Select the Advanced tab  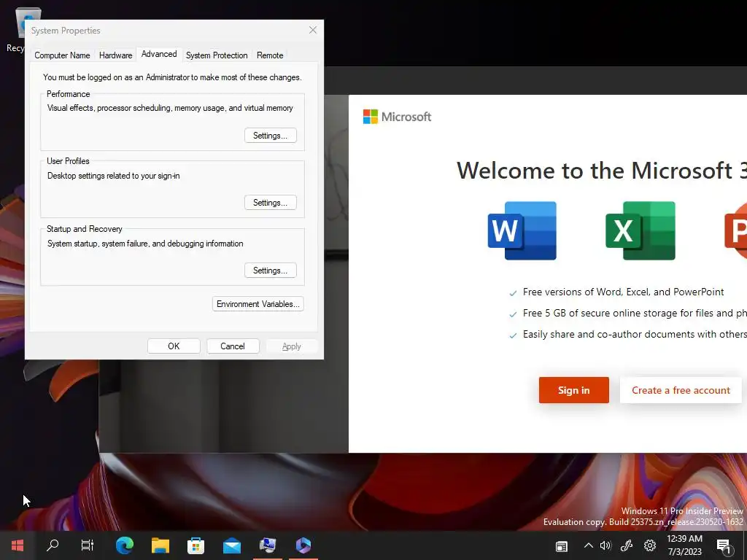tap(159, 54)
